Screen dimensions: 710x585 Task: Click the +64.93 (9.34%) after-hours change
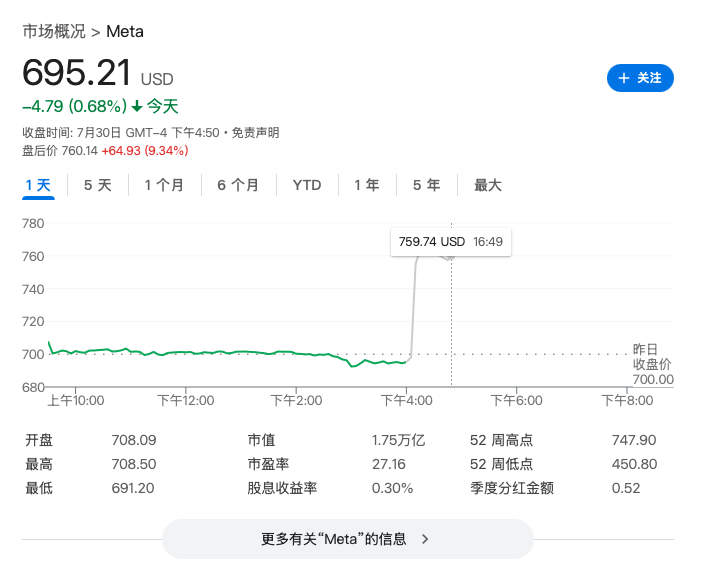[145, 151]
